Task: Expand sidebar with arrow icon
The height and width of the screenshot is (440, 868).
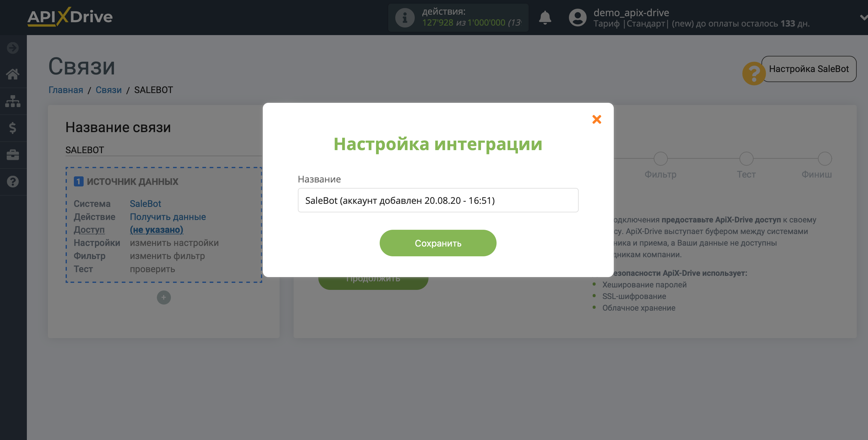Action: click(x=13, y=48)
